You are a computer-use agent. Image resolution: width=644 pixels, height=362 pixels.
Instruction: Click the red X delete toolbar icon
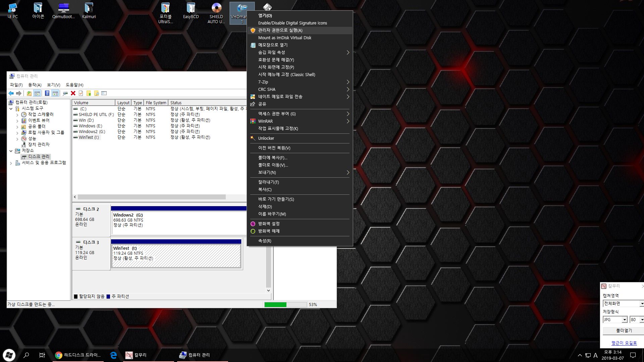click(x=73, y=93)
